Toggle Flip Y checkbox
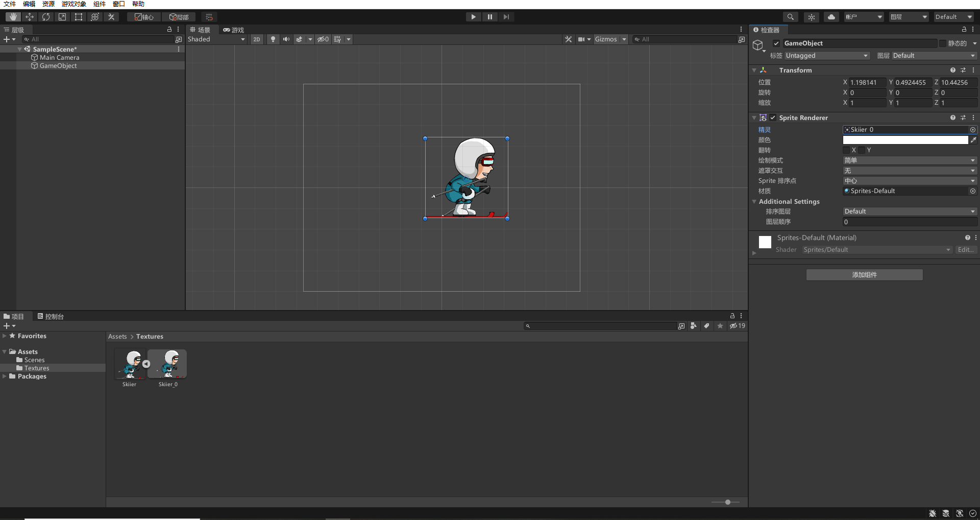Screen dimensions: 980x520 (862, 150)
